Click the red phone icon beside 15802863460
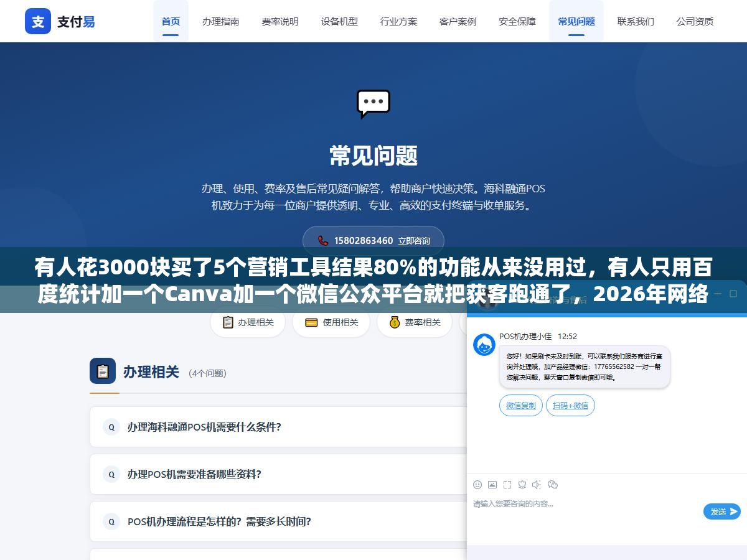Screen dimensions: 747x560 pyautogui.click(x=322, y=241)
